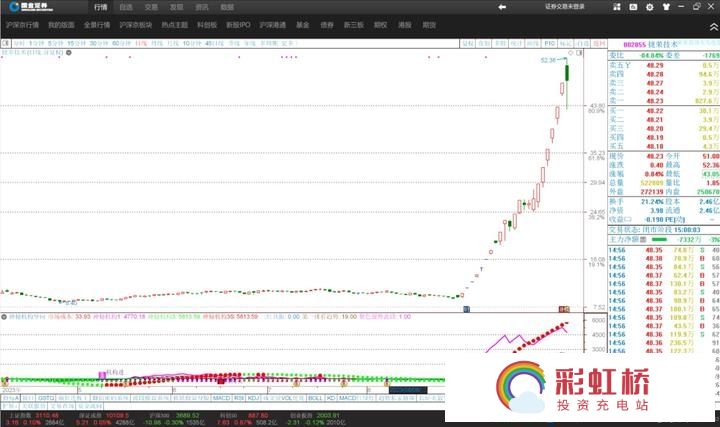Image resolution: width=720 pixels, height=427 pixels.
Task: Switch chart period to 30分钟
Action: 98,43
